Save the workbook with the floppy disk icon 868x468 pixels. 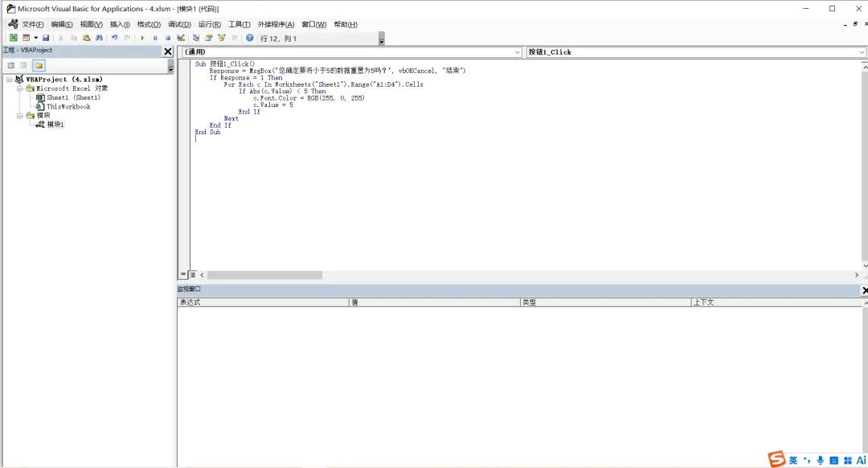tap(46, 38)
